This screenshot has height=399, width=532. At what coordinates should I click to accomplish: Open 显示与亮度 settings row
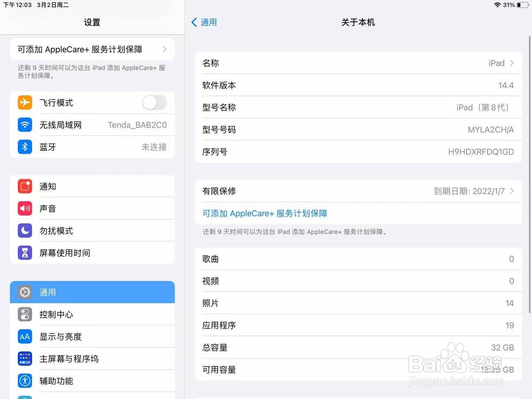(92, 337)
